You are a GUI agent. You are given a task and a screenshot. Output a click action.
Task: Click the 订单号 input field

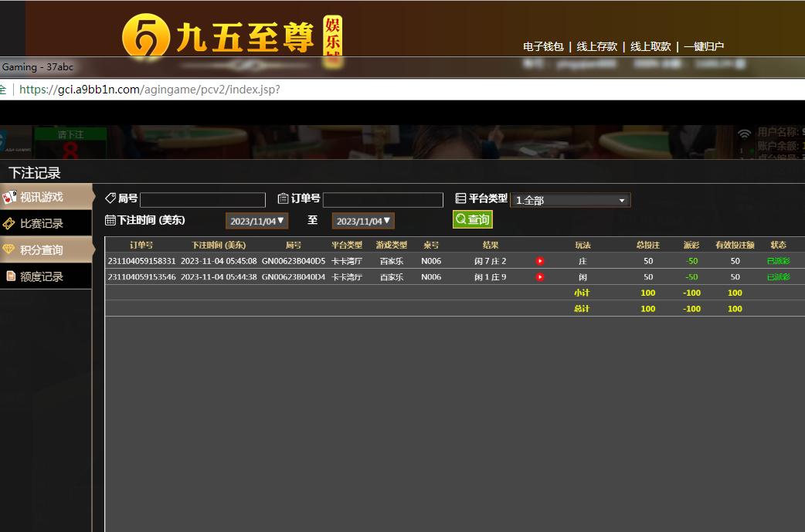click(383, 199)
